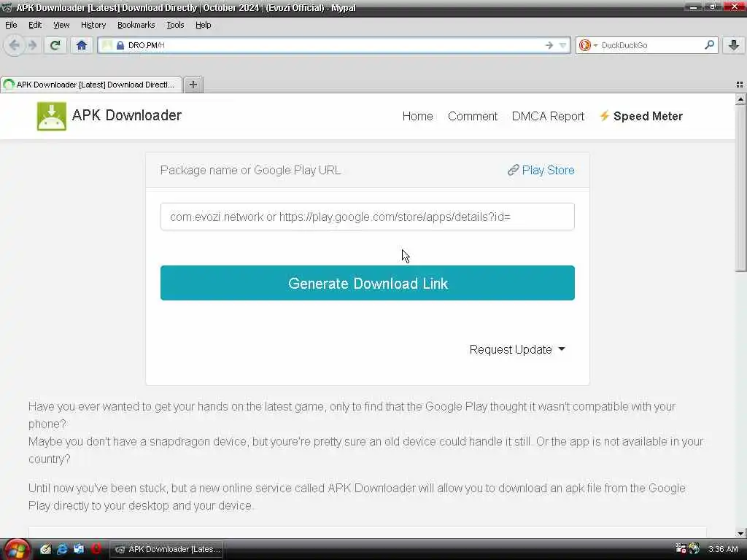Go to the Home nav link
The height and width of the screenshot is (560, 747).
(x=417, y=116)
